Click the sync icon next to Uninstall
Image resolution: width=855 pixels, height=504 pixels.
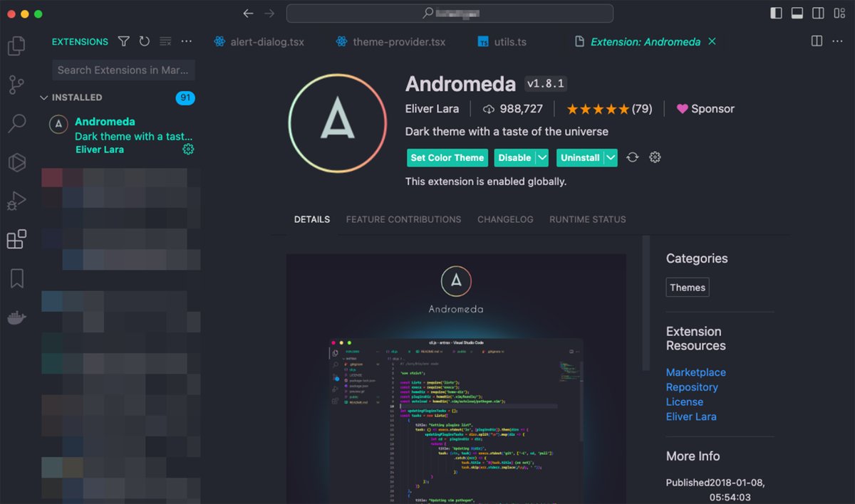click(632, 157)
